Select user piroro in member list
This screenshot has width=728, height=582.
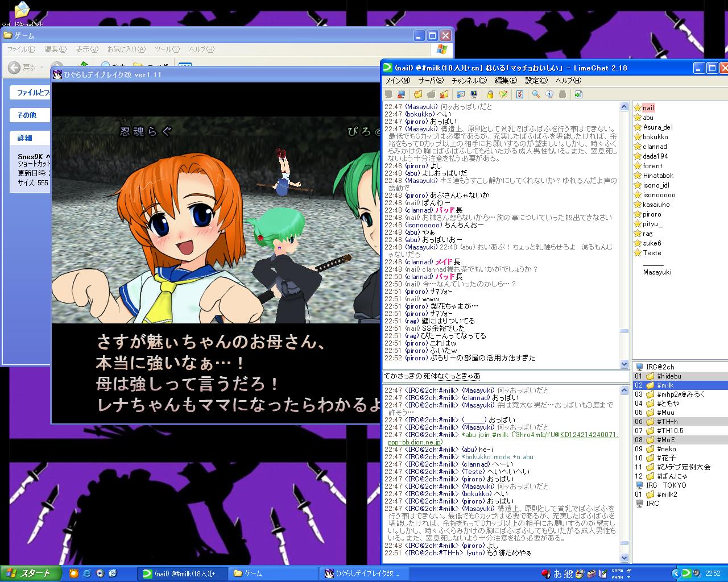pyautogui.click(x=652, y=214)
